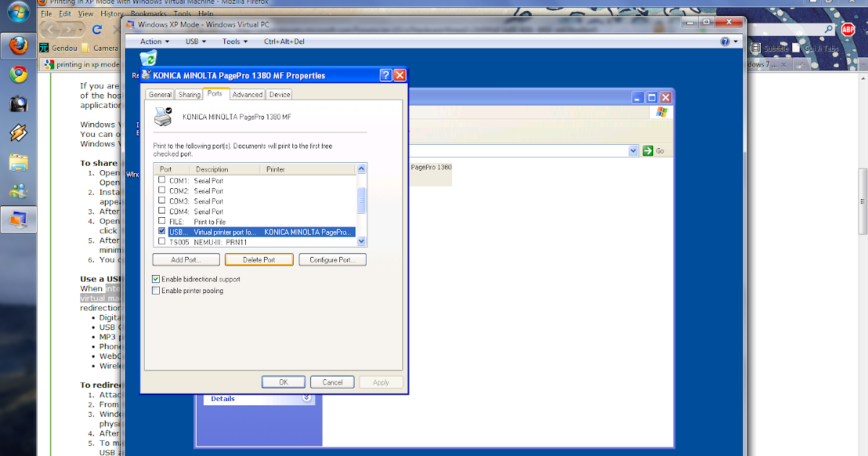Check the FILE: Print to File checkbox
The height and width of the screenshot is (456, 868).
162,221
